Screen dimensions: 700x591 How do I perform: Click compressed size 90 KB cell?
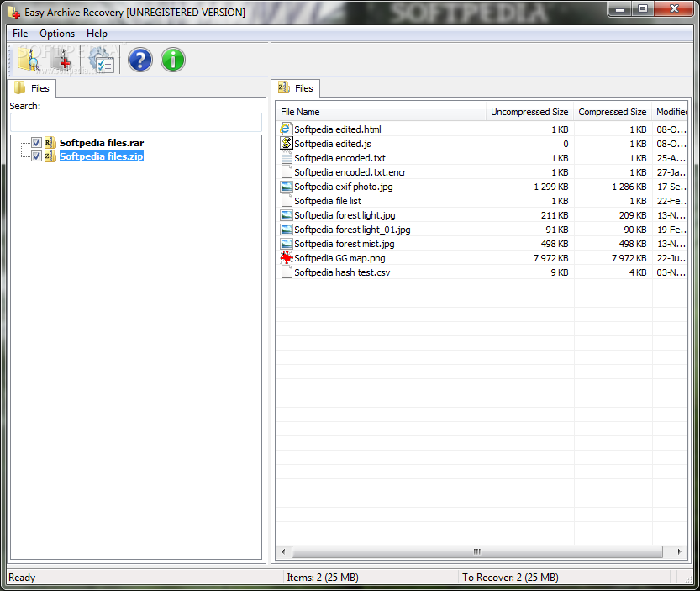pos(634,230)
